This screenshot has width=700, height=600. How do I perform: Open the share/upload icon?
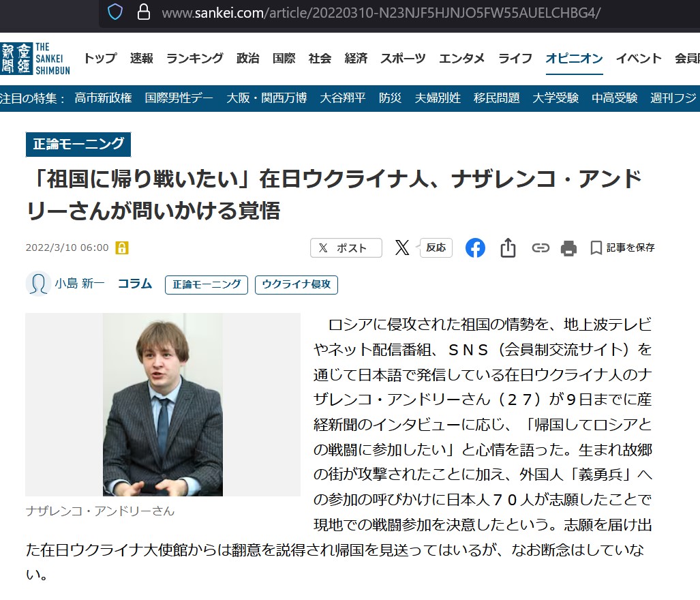[508, 247]
